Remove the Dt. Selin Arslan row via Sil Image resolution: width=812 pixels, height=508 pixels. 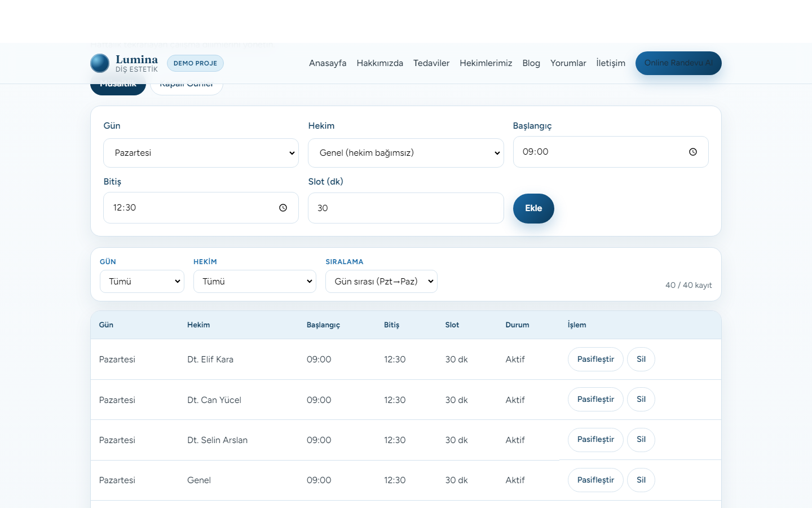point(641,440)
